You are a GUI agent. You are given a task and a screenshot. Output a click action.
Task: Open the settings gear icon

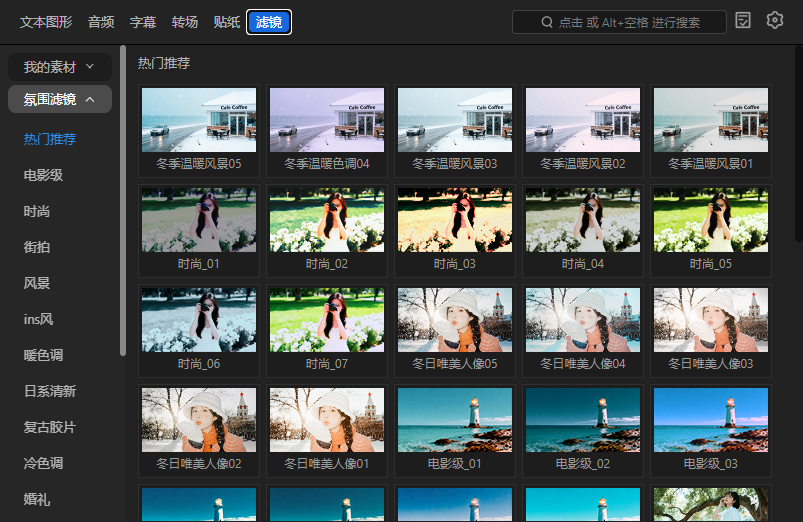point(774,21)
